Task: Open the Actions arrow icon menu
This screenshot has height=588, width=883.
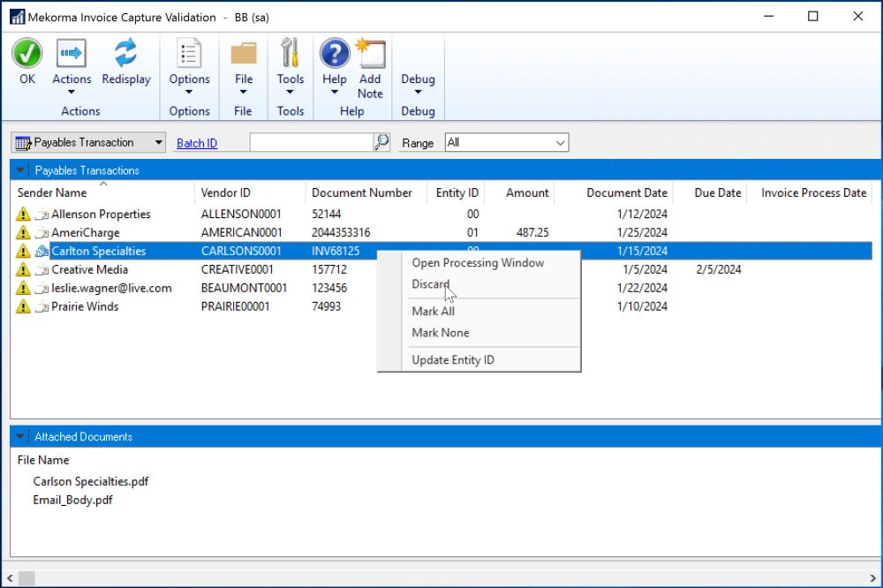Action: coord(72,54)
